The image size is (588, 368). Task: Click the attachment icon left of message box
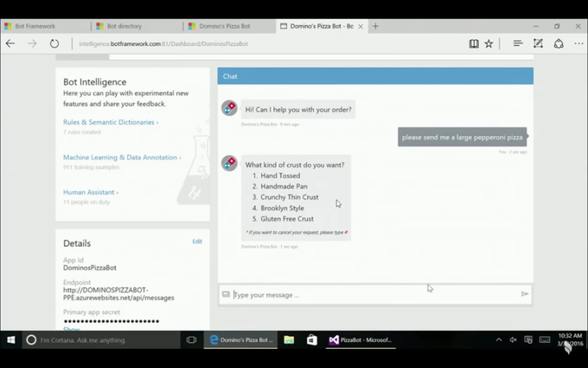[226, 294]
